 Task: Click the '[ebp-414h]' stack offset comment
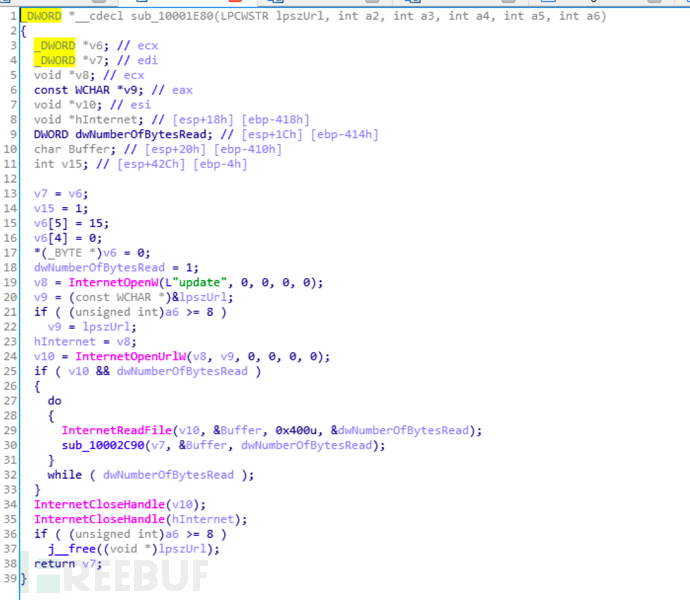[x=345, y=135]
